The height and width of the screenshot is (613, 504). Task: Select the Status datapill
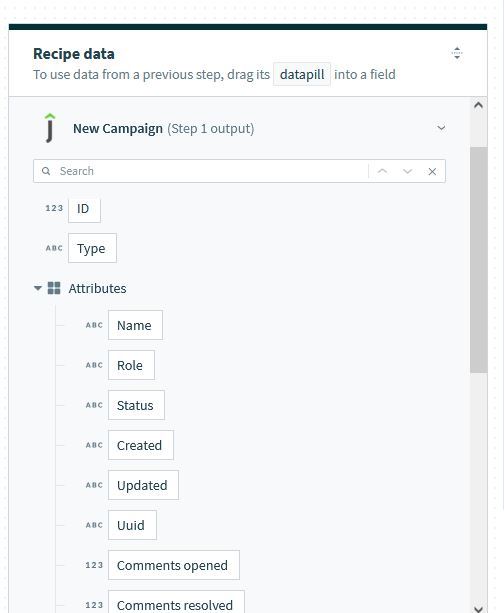coord(136,405)
